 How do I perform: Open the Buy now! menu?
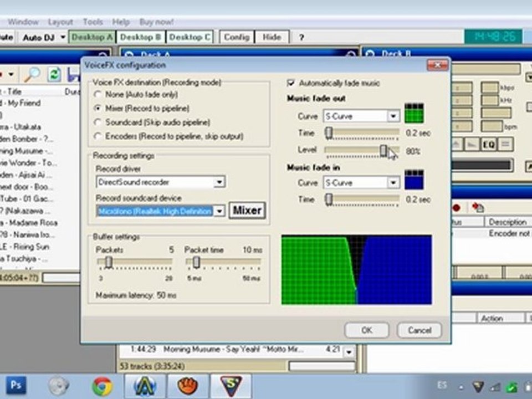coord(156,22)
